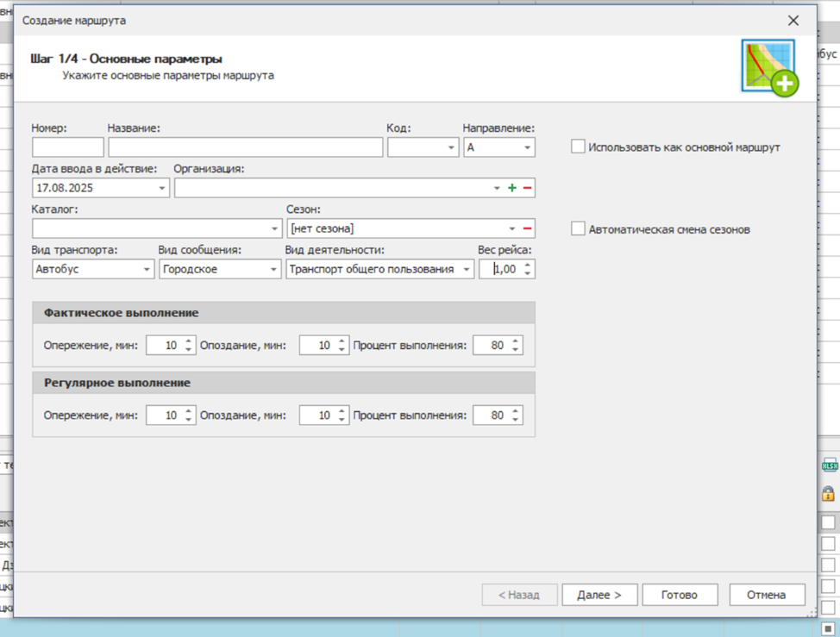Click the padlock icon on right edge
The height and width of the screenshot is (637, 840).
828,494
